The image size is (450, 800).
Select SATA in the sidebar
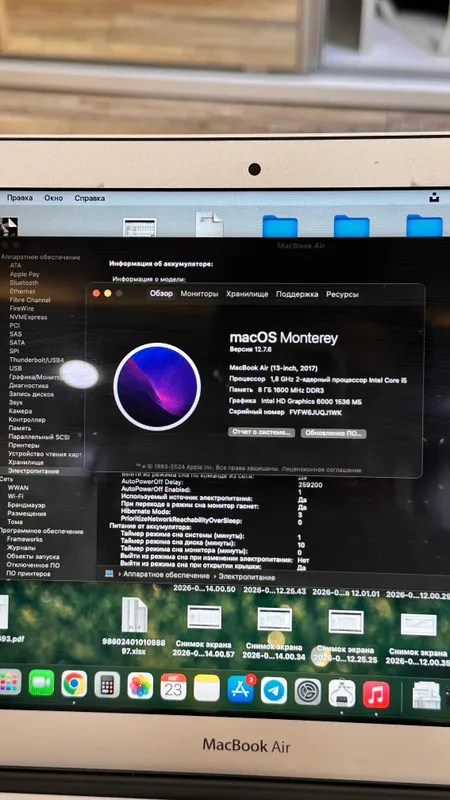[17, 342]
